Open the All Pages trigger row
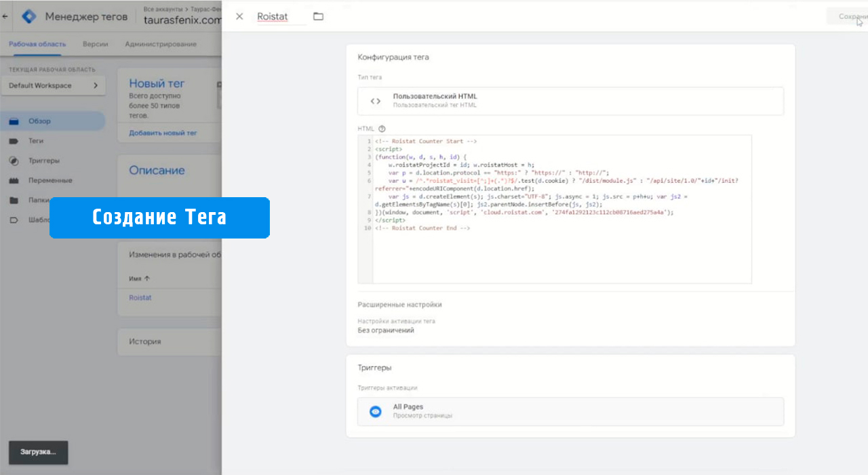The width and height of the screenshot is (868, 475). tap(570, 411)
